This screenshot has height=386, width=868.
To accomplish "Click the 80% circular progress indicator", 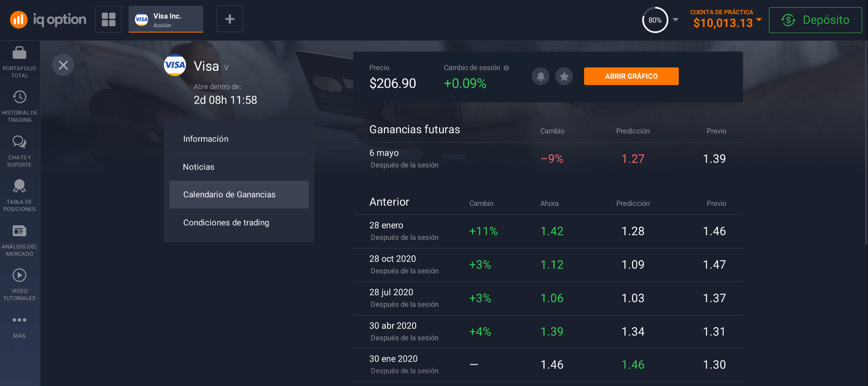I will (x=655, y=20).
